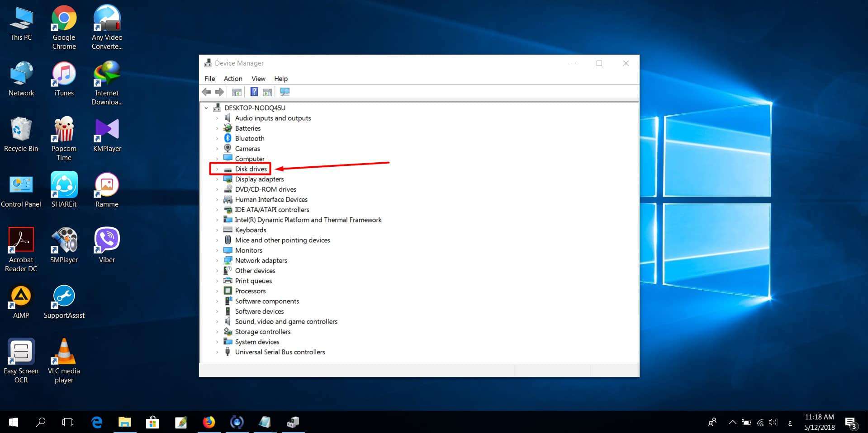Click the Firefox icon in taskbar
This screenshot has width=868, height=433.
click(x=209, y=422)
